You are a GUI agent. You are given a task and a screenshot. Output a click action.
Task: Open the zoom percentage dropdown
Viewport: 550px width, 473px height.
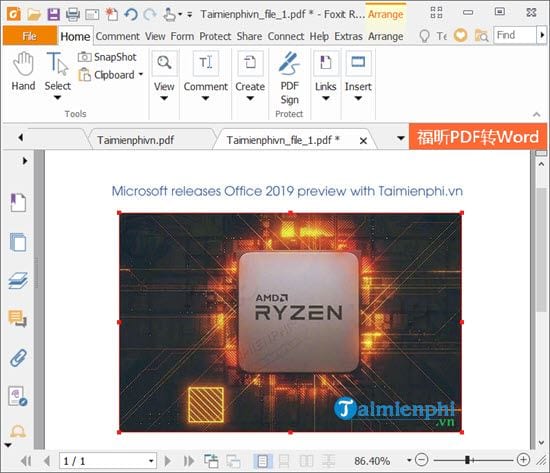click(409, 460)
